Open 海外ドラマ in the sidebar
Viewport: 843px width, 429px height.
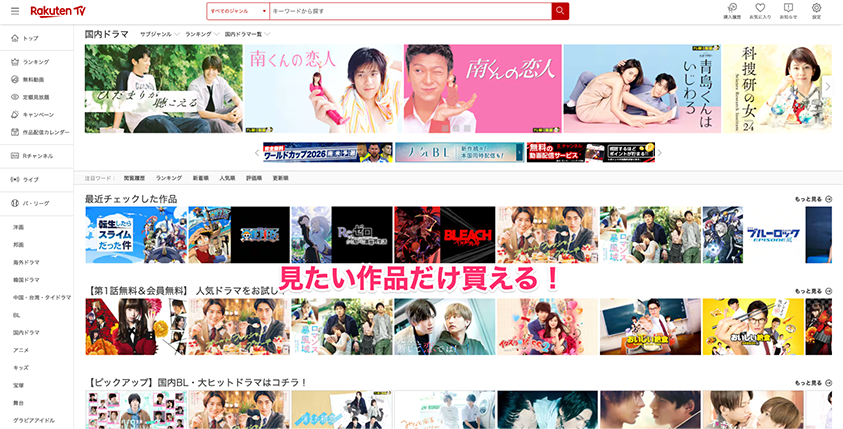pyautogui.click(x=26, y=262)
